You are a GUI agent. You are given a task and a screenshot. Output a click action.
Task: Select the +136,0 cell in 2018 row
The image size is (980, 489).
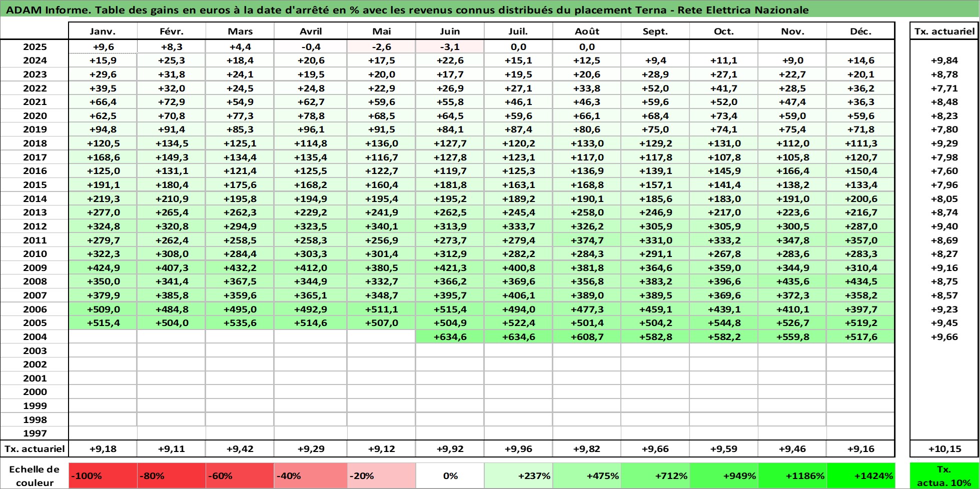[x=382, y=143]
